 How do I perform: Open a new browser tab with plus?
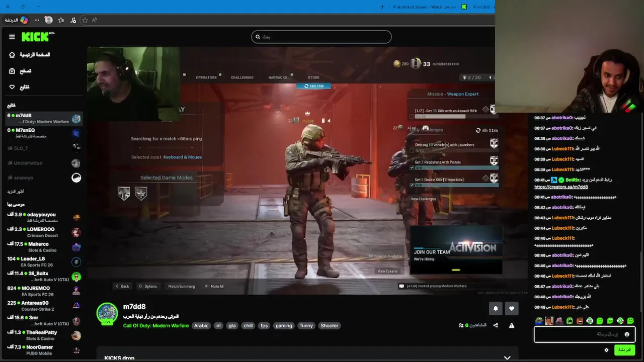pyautogui.click(x=382, y=7)
